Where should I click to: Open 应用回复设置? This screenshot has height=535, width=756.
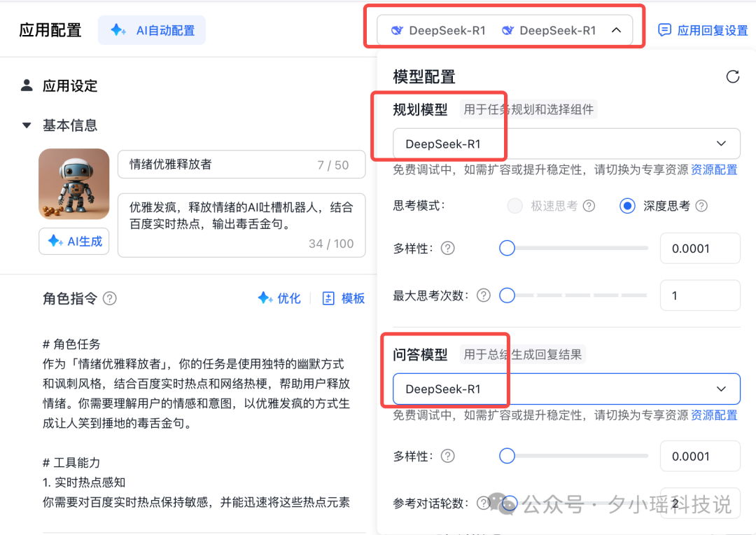(703, 30)
